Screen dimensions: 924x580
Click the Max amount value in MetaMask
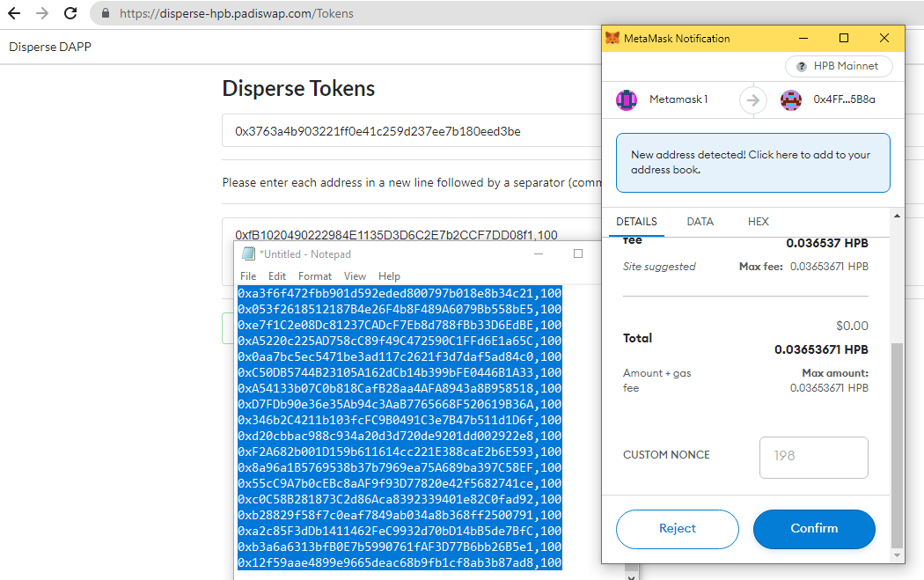[829, 388]
